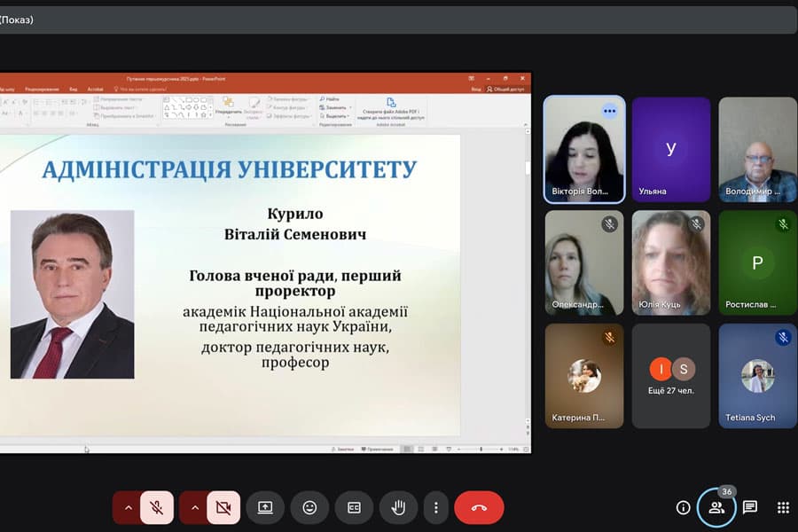Collapse the PowerPoint ribbon arrow
This screenshot has width=798, height=532.
[x=525, y=124]
